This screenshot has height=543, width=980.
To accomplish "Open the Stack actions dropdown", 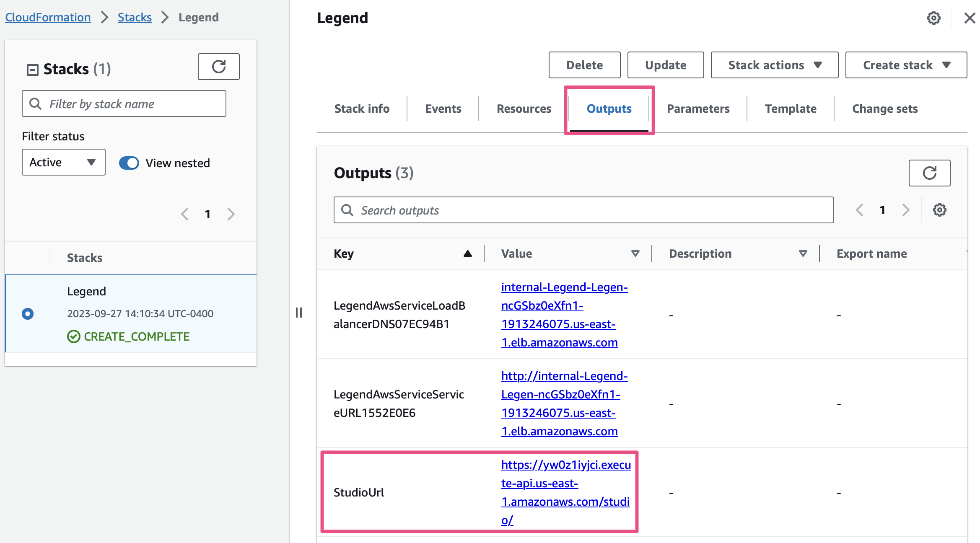I will [774, 65].
